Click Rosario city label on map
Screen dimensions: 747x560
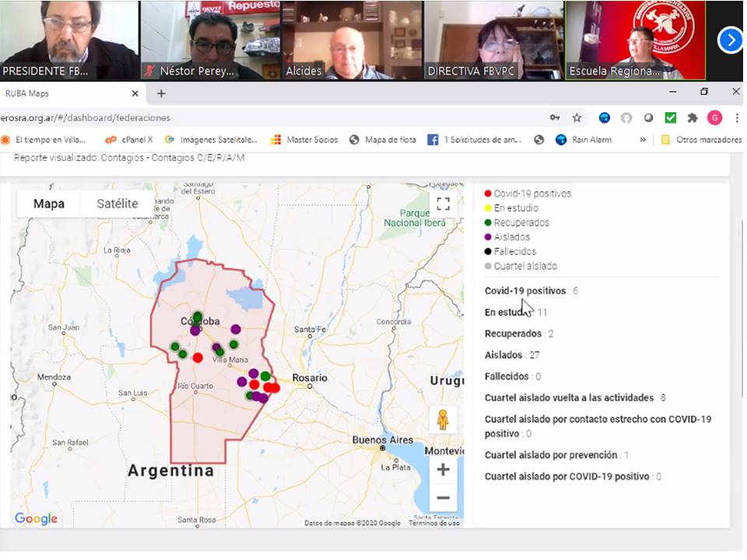click(x=310, y=378)
